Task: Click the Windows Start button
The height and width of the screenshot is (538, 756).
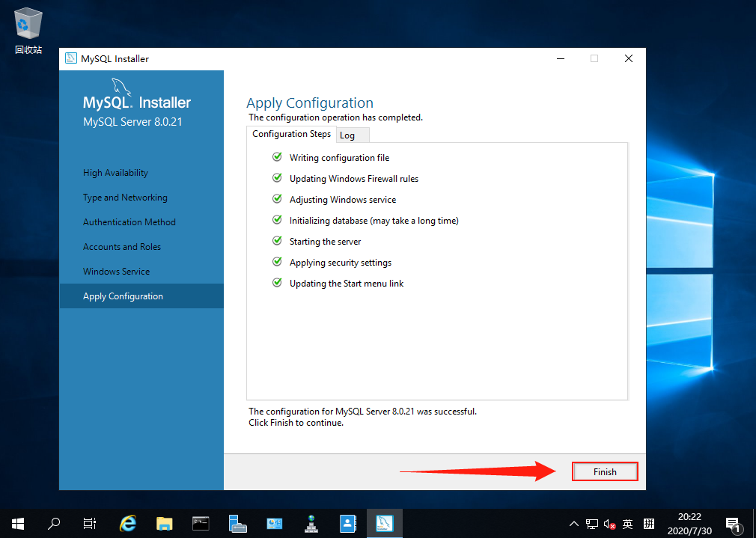Action: click(x=17, y=523)
